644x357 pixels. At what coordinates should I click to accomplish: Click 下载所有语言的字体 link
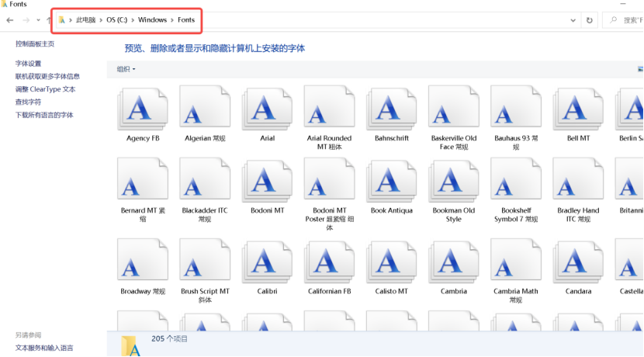point(44,115)
